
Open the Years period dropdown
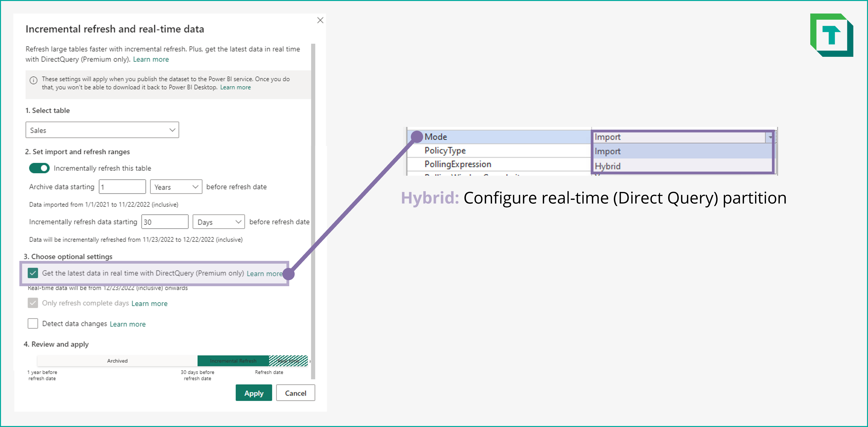pyautogui.click(x=176, y=187)
